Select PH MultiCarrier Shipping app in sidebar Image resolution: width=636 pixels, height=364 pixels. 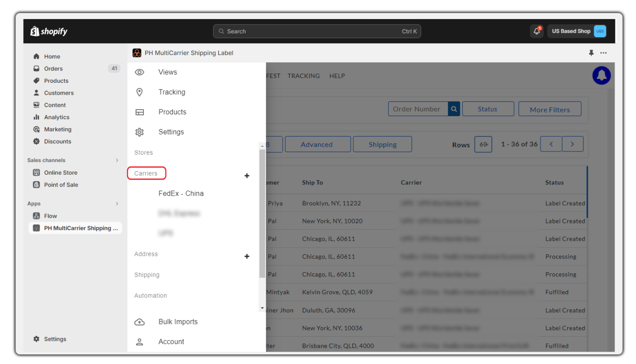[76, 228]
